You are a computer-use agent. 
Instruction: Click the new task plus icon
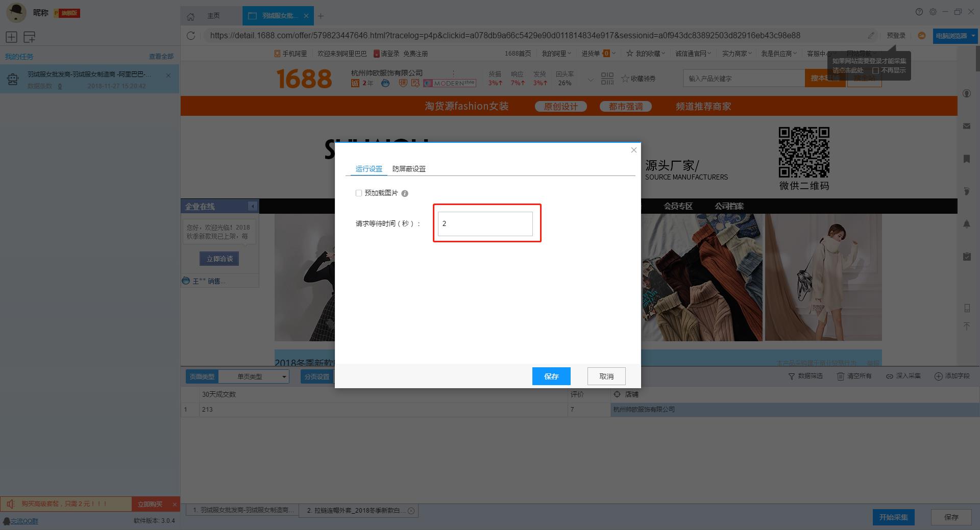pos(11,37)
